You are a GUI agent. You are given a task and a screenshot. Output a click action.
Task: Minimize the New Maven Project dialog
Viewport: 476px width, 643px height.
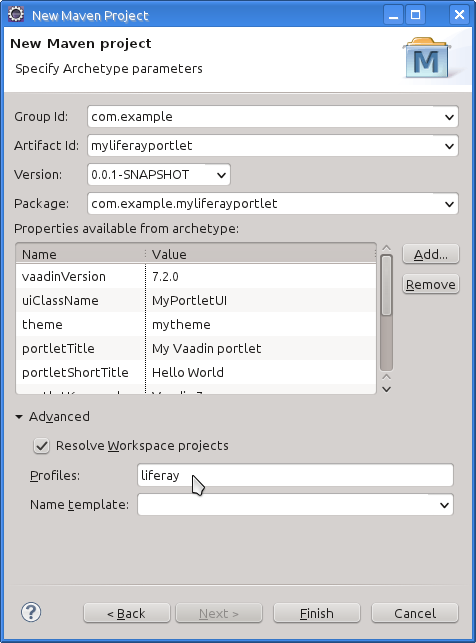coord(394,15)
